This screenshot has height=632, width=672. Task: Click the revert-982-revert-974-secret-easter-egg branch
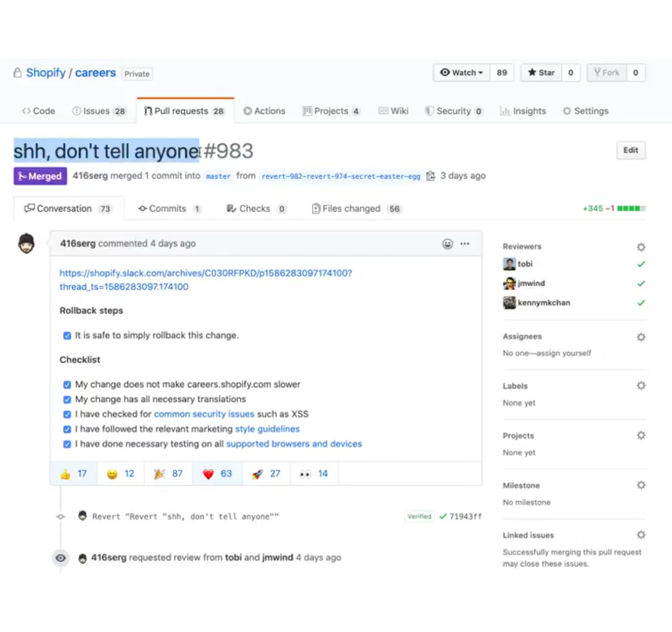coord(341,176)
